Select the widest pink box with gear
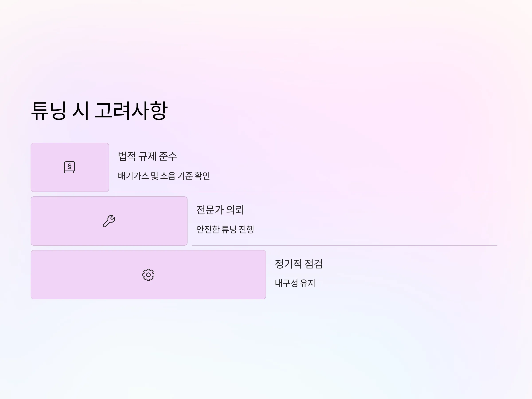Image resolution: width=532 pixels, height=399 pixels. pos(148,275)
